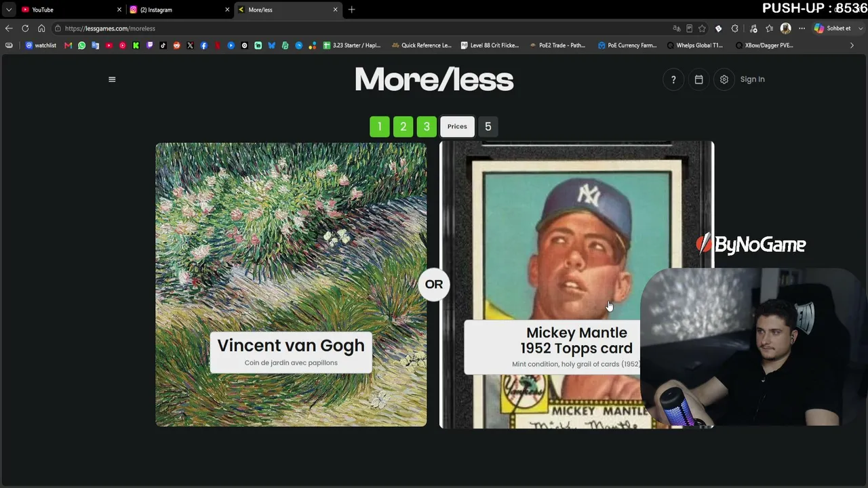
Task: Open the TikTok bookmark icon
Action: (x=163, y=45)
